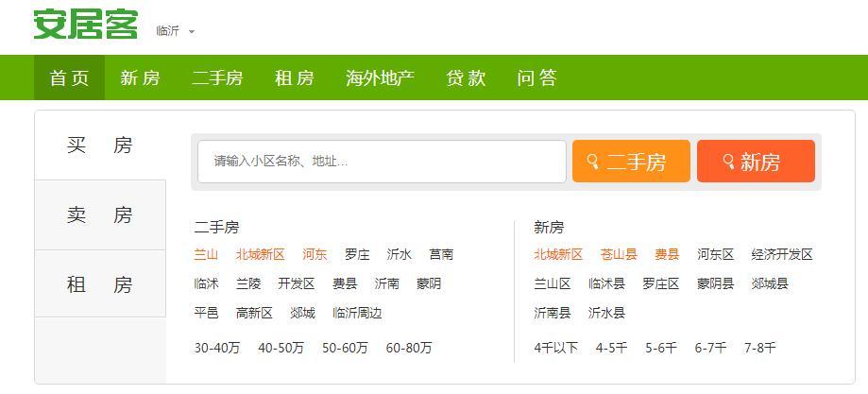Open 沂南 second-hand area link
This screenshot has height=394, width=868.
tap(386, 284)
